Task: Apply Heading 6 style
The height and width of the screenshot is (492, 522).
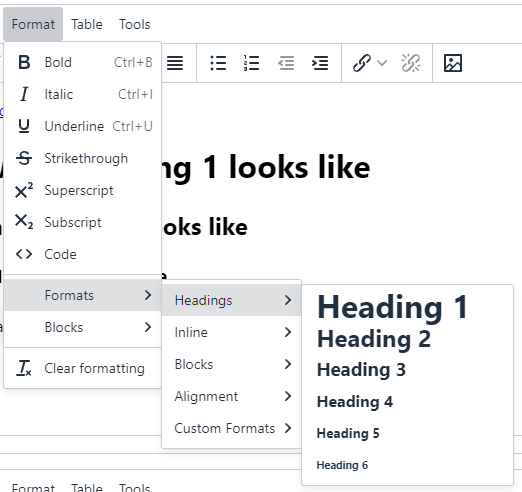Action: tap(407, 465)
